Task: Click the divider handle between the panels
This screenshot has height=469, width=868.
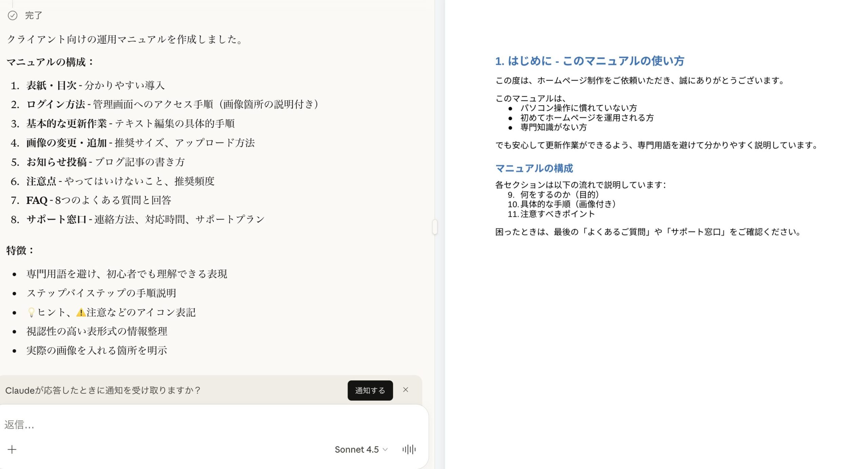Action: (435, 227)
